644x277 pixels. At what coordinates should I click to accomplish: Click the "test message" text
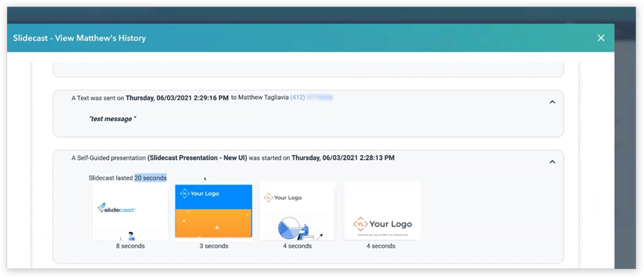pyautogui.click(x=112, y=119)
